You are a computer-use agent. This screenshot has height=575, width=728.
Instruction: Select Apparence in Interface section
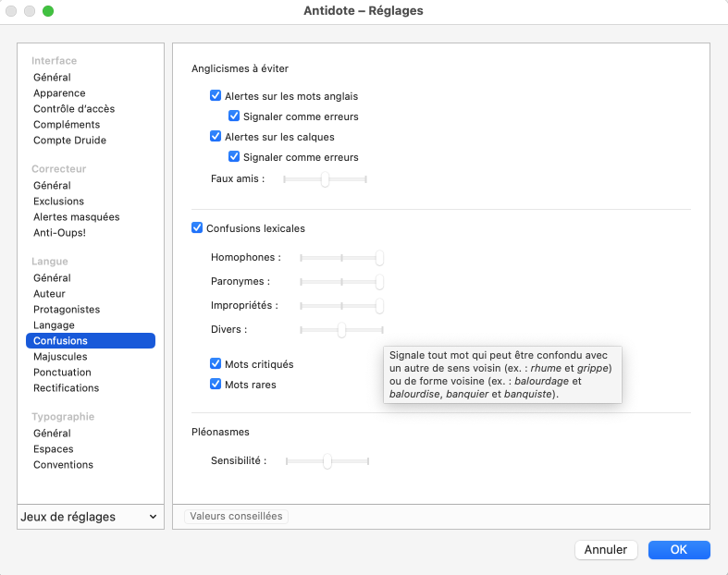(59, 93)
